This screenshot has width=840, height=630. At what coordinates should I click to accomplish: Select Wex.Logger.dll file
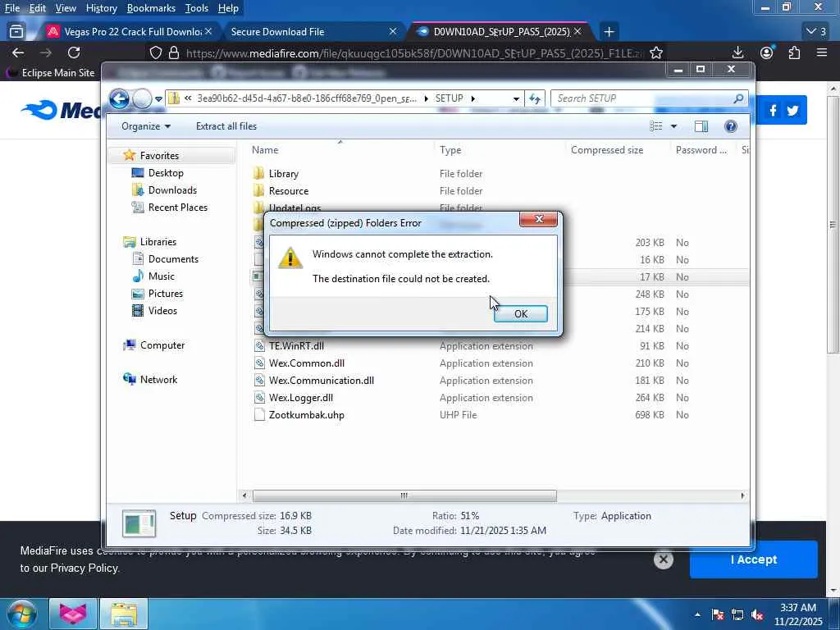300,398
